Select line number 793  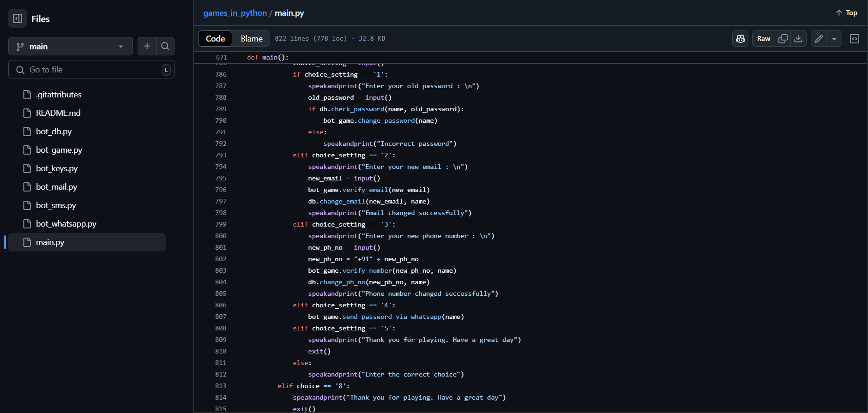(221, 155)
